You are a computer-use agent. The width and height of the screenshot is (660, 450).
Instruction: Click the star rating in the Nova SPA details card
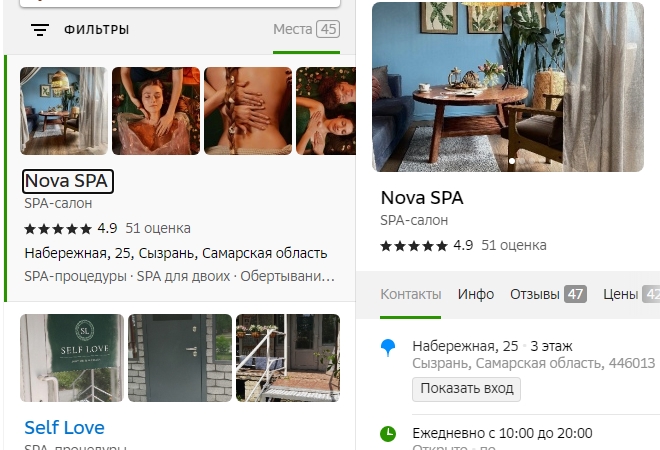pos(414,245)
